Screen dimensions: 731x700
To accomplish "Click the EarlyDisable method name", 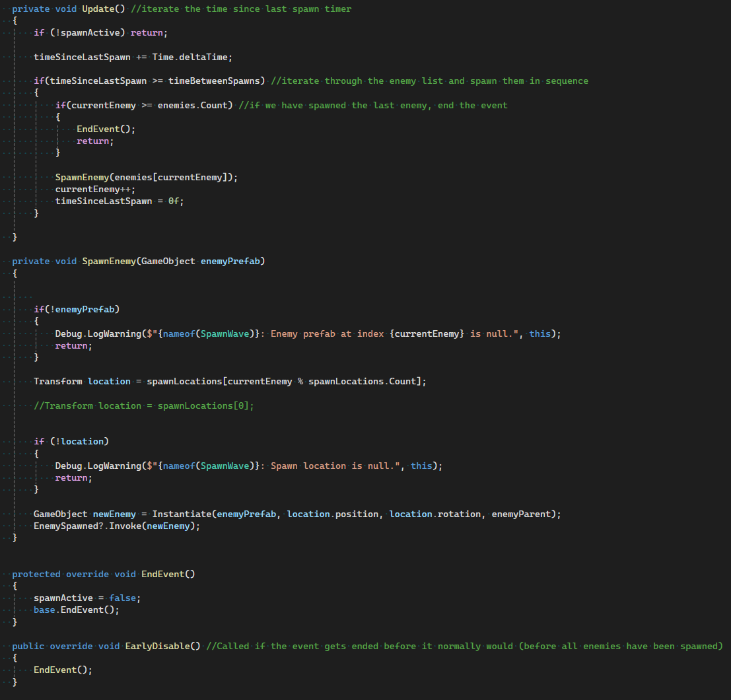I will coord(162,646).
